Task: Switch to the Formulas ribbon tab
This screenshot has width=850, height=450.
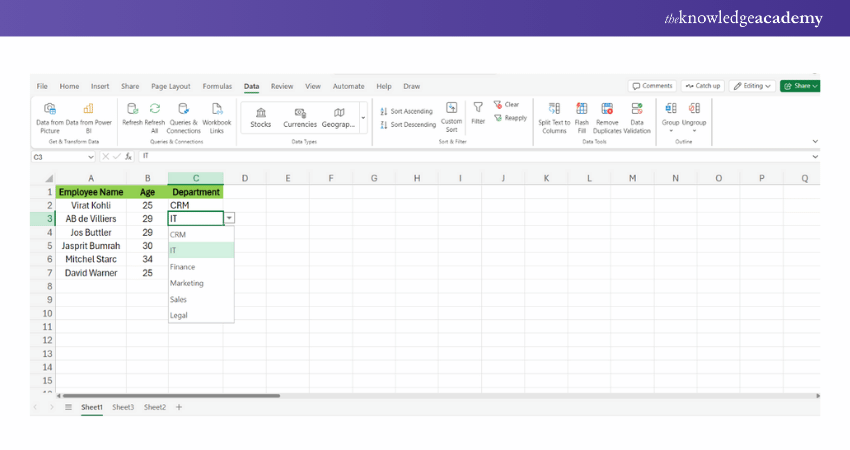Action: [x=217, y=86]
